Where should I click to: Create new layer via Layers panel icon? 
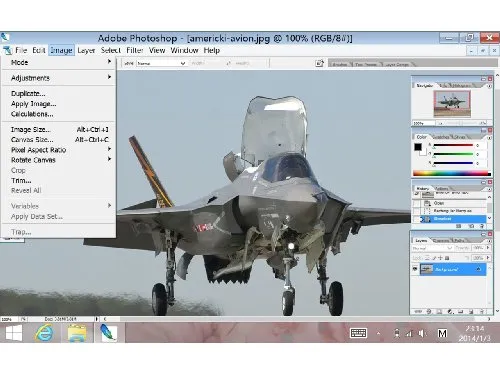coord(471,312)
